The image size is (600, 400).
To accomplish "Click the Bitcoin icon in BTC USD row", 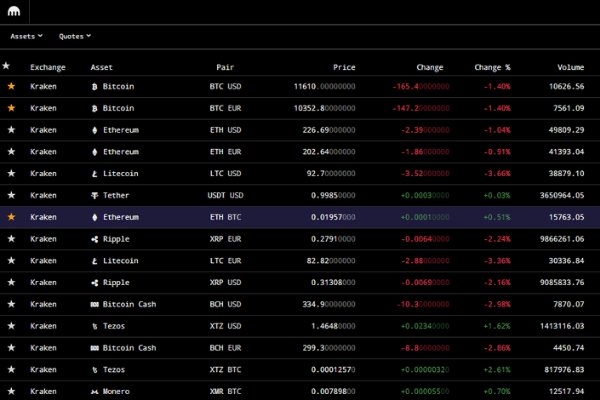I will (x=95, y=87).
